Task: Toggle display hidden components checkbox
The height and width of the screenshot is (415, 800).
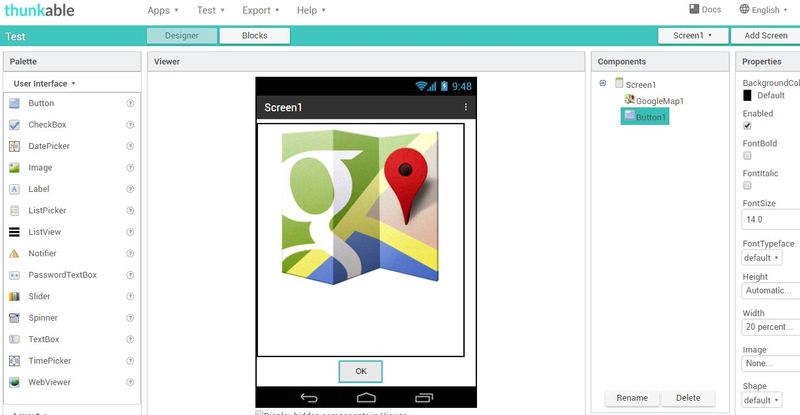Action: pos(259,413)
